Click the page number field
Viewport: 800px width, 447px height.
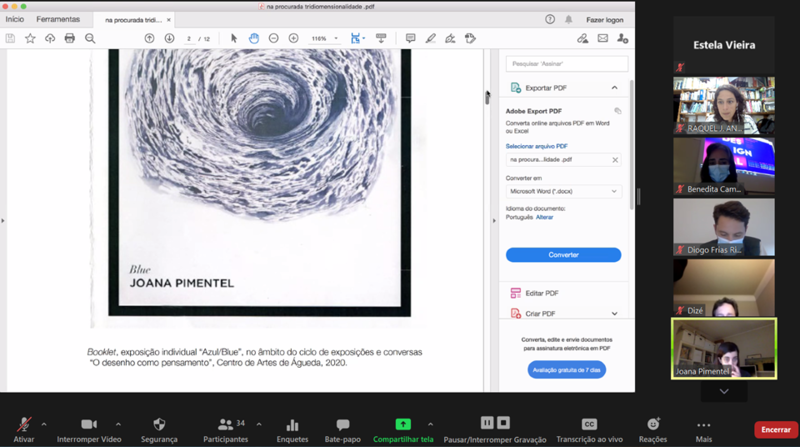coord(189,39)
